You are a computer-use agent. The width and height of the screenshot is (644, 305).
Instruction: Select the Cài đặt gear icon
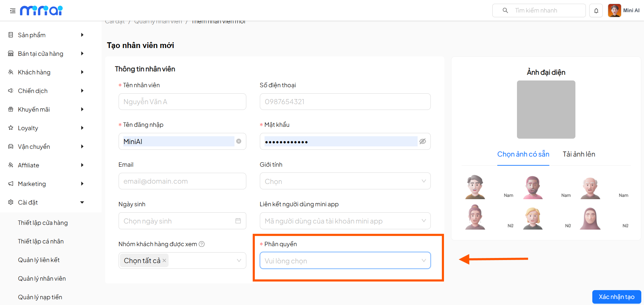[x=10, y=202]
